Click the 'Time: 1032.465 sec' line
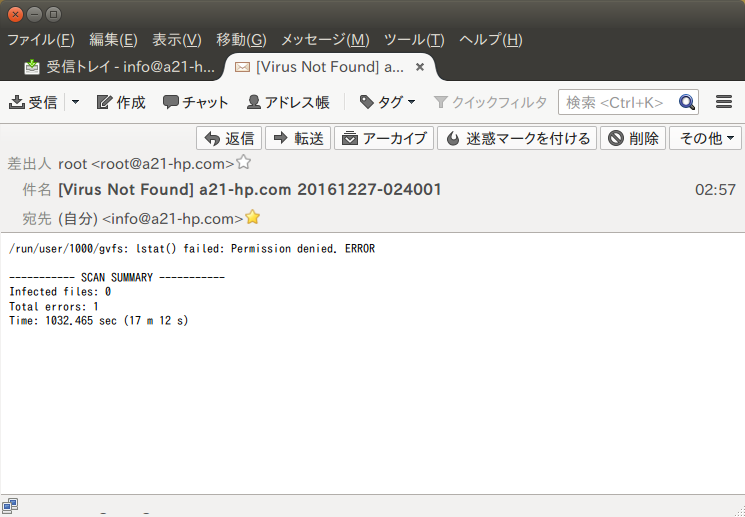Image resolution: width=745 pixels, height=517 pixels. [x=99, y=321]
